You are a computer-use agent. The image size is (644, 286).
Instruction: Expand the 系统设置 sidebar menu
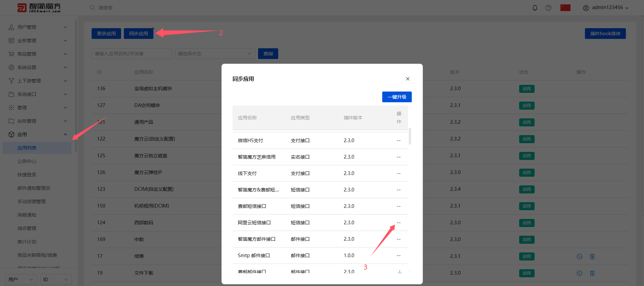coord(38,67)
